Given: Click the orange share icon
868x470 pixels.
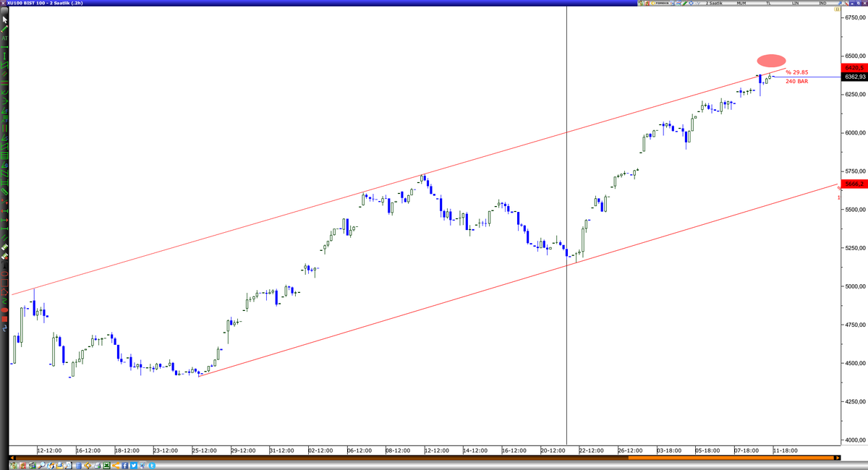Looking at the screenshot, I should [116, 466].
